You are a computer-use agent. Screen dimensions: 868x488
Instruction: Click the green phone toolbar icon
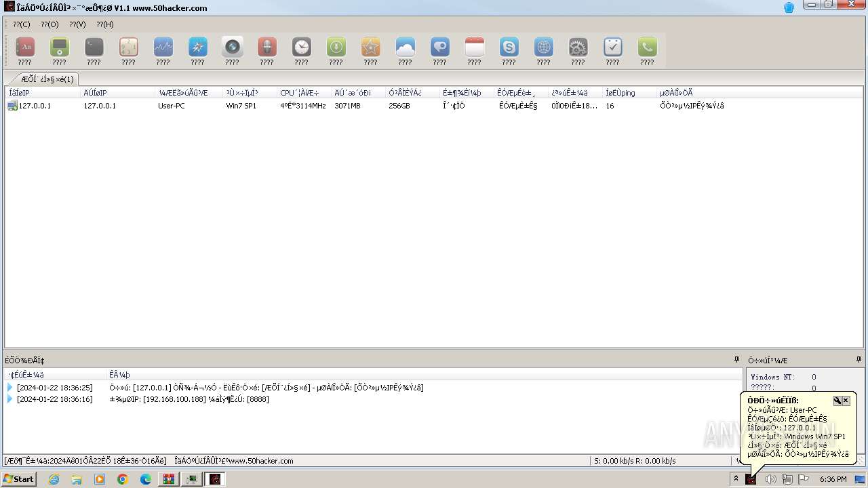pos(648,47)
